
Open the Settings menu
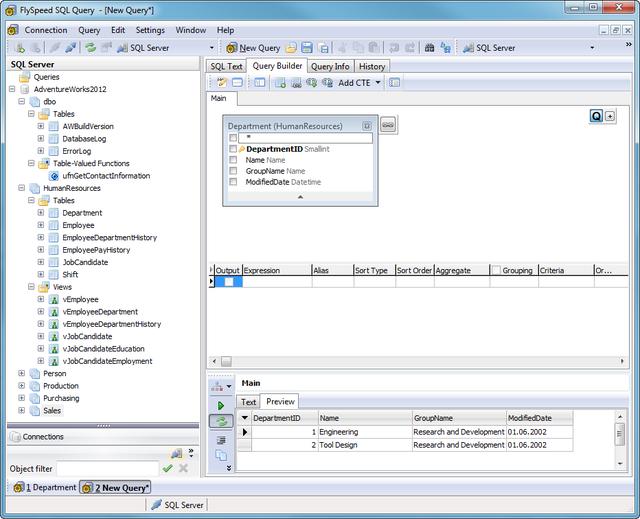tap(149, 30)
